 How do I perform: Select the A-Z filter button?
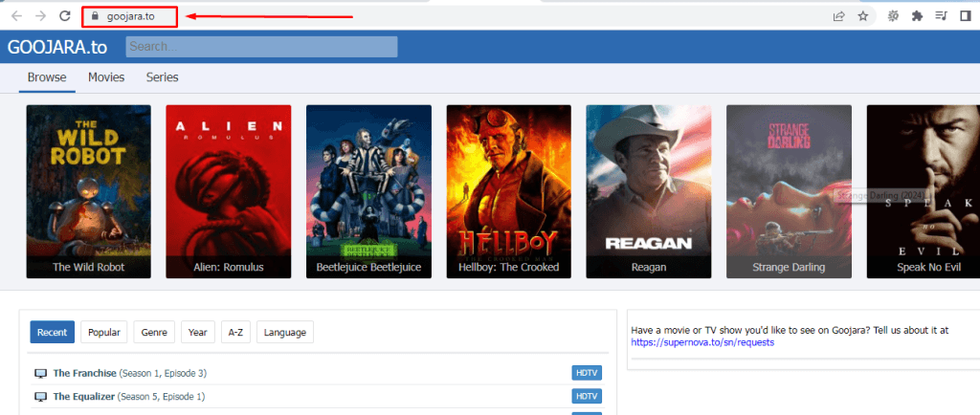pyautogui.click(x=235, y=332)
